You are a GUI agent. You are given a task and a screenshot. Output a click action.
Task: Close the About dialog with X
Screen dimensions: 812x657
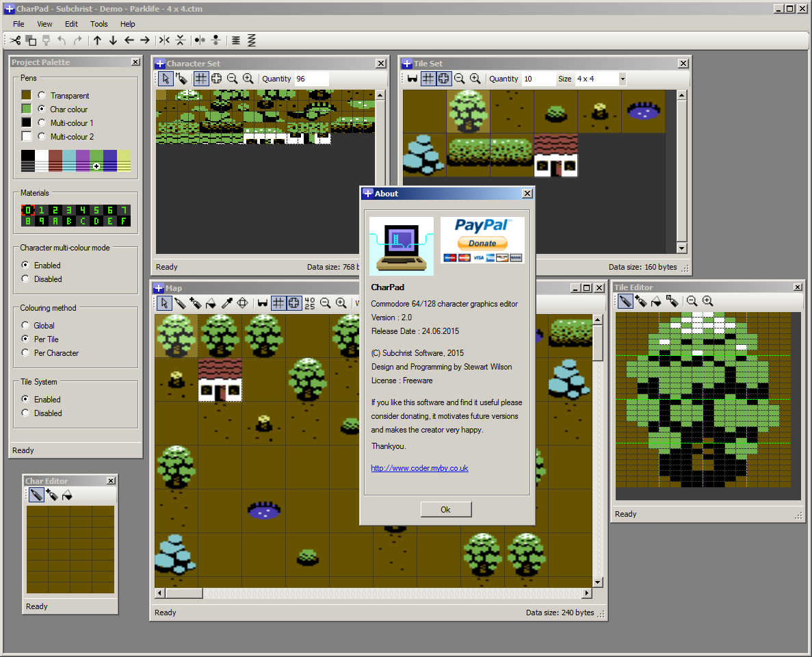[x=527, y=193]
